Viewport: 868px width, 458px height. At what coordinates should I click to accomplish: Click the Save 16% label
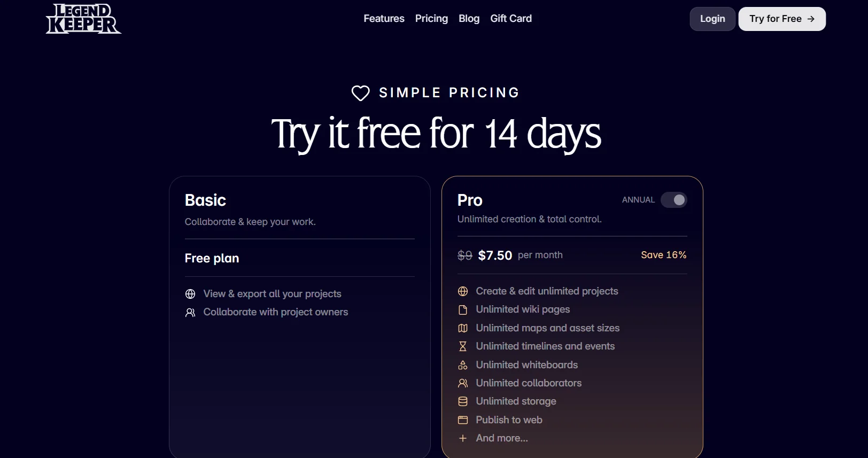point(663,255)
